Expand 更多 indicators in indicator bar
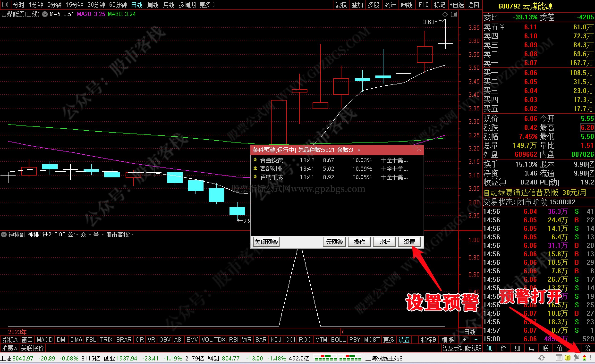595x364 pixels. click(389, 340)
